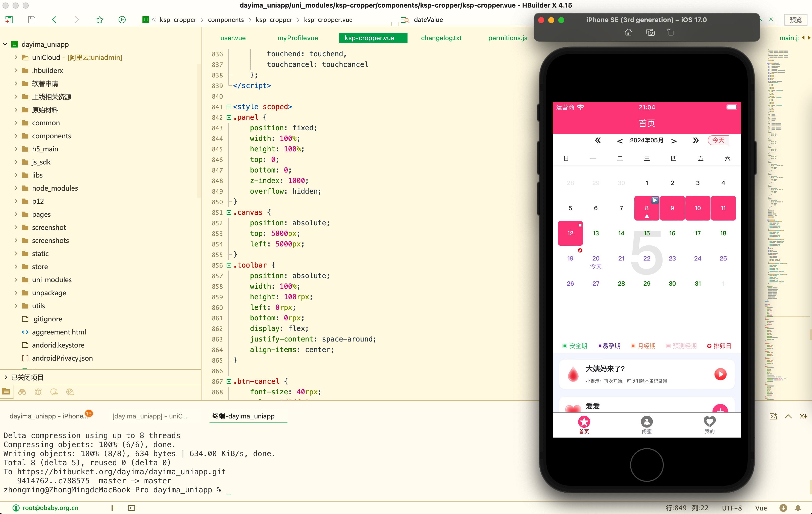This screenshot has width=812, height=514.
Task: Jump to next year with double right arrow
Action: pos(696,140)
